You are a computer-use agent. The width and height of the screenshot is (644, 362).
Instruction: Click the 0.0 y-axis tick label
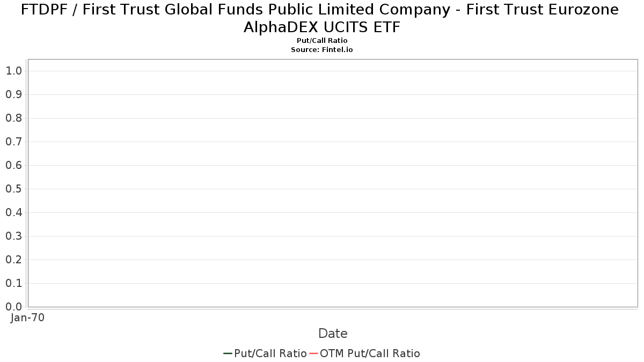coord(14,307)
